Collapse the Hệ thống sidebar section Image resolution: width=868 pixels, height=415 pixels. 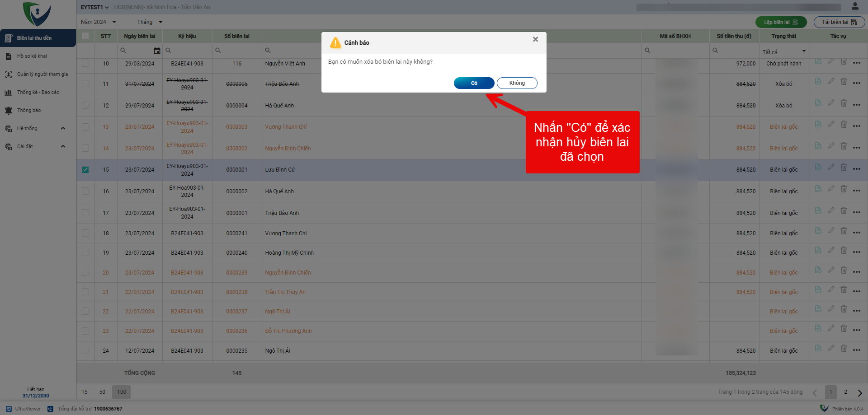(63, 129)
